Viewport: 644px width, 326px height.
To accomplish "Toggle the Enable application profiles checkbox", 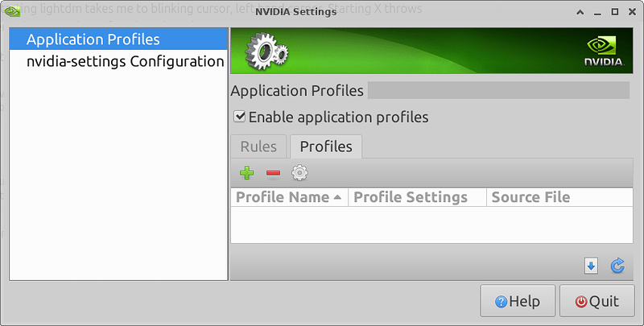I will click(239, 117).
